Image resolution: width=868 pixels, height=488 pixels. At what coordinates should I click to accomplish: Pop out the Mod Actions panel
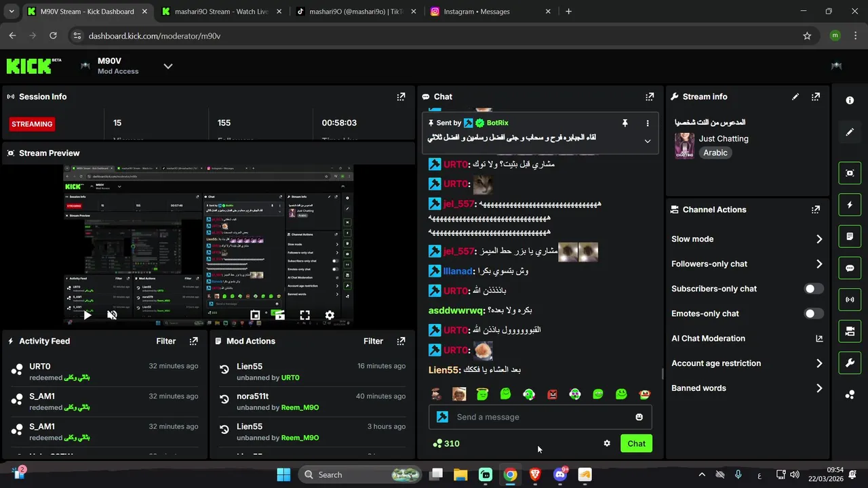401,342
